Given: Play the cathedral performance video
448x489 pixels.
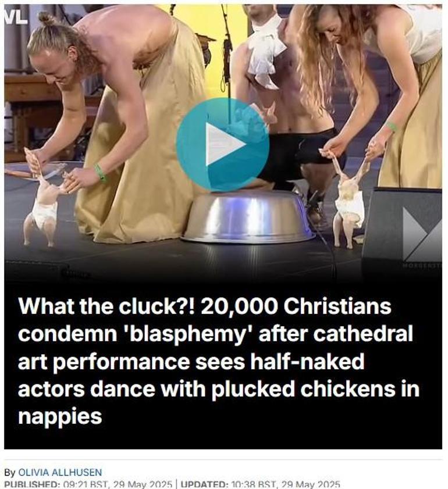Looking at the screenshot, I should click(x=223, y=144).
